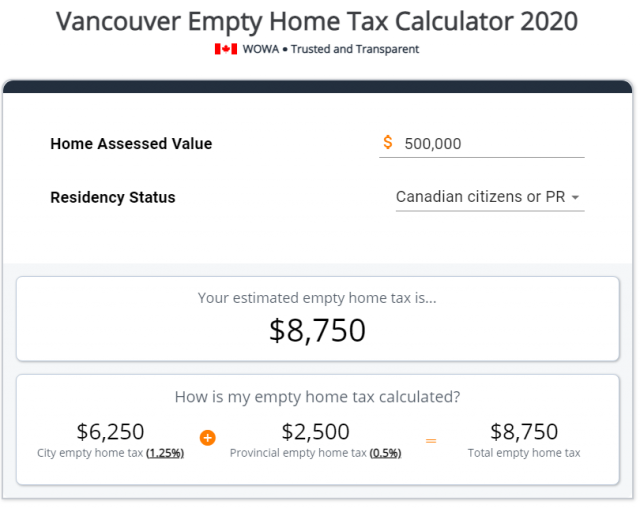Image resolution: width=640 pixels, height=508 pixels.
Task: Open the Canadian citizens or PR dropdown
Action: click(490, 197)
